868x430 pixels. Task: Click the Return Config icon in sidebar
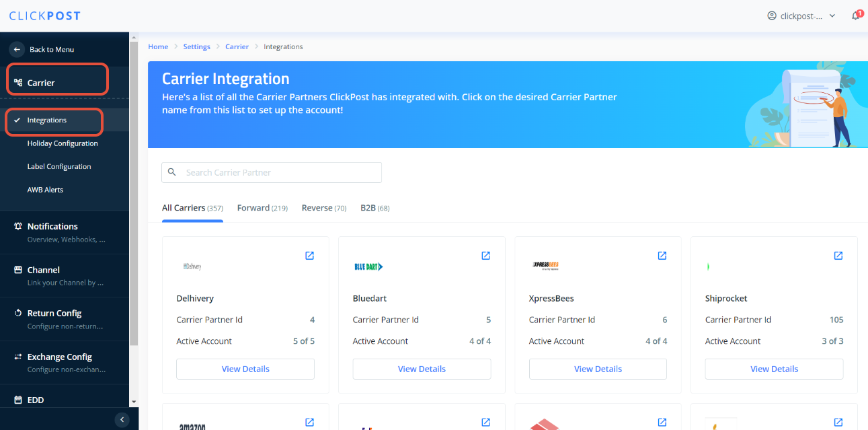(x=18, y=313)
